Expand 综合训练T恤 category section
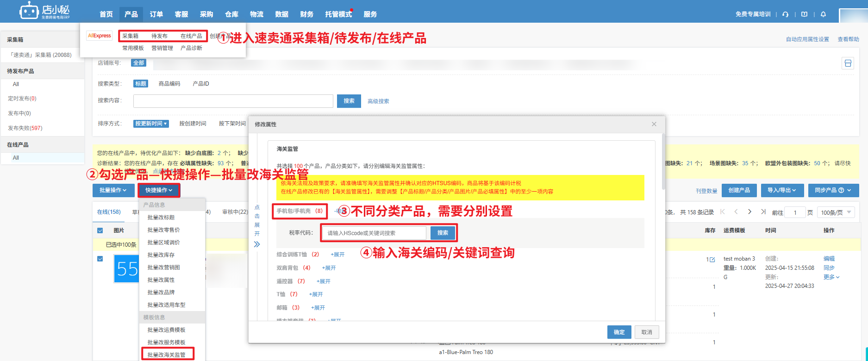868x361 pixels. click(337, 255)
